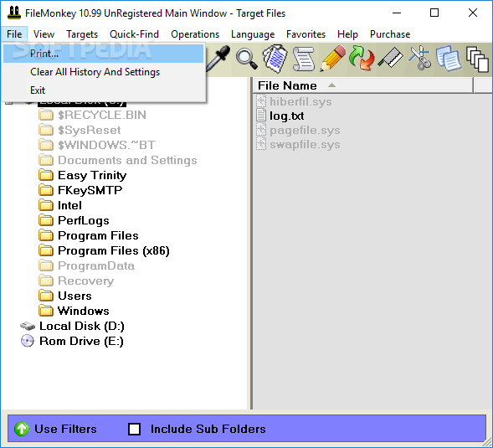Open the Favorites menu
The image size is (493, 448).
(x=306, y=34)
